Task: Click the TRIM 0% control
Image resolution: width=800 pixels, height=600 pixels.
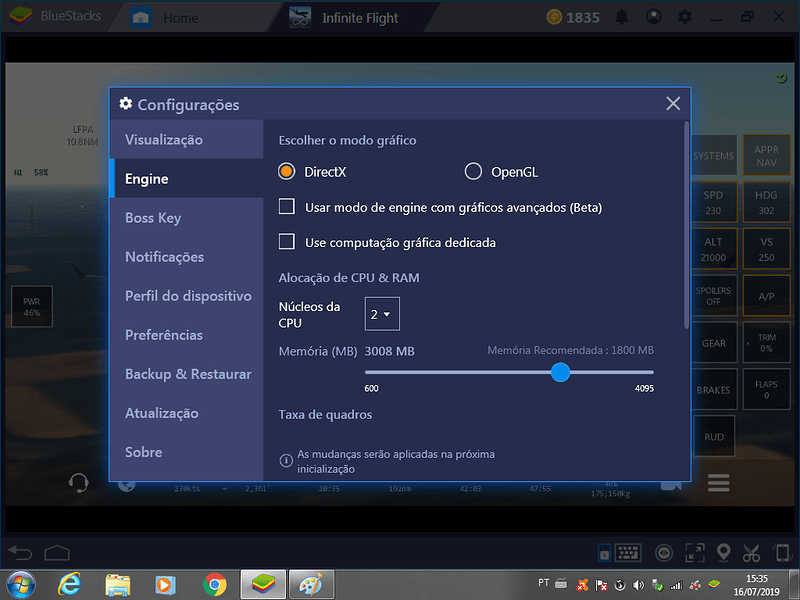Action: 766,343
